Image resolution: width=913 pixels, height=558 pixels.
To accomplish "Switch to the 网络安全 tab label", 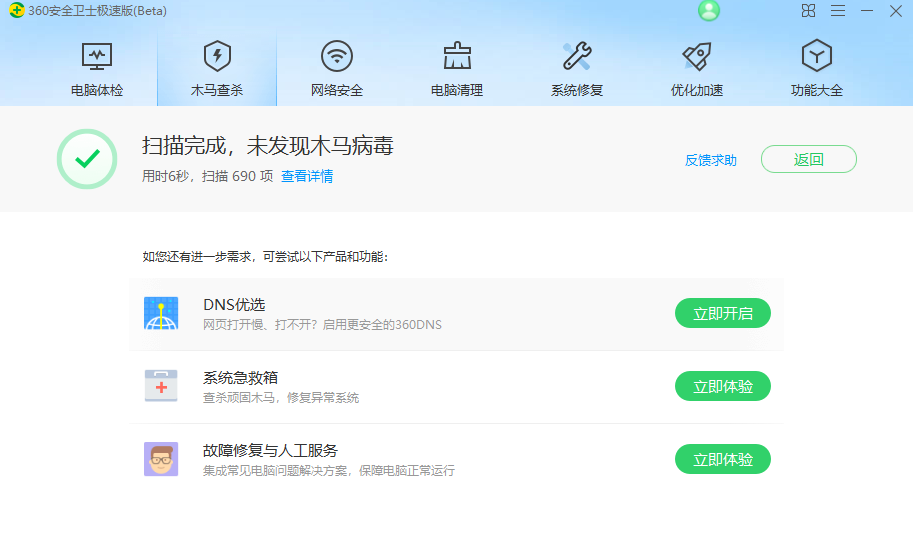I will pyautogui.click(x=337, y=90).
